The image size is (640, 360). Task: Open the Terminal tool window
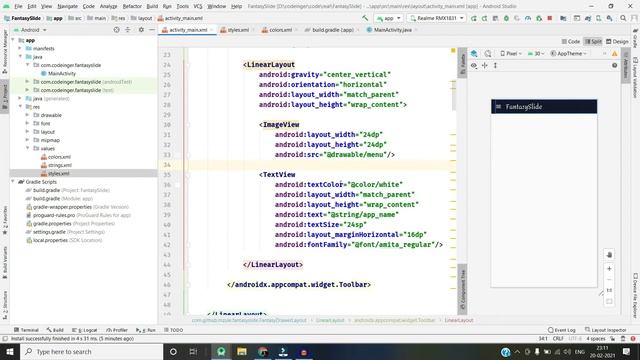coord(26,330)
